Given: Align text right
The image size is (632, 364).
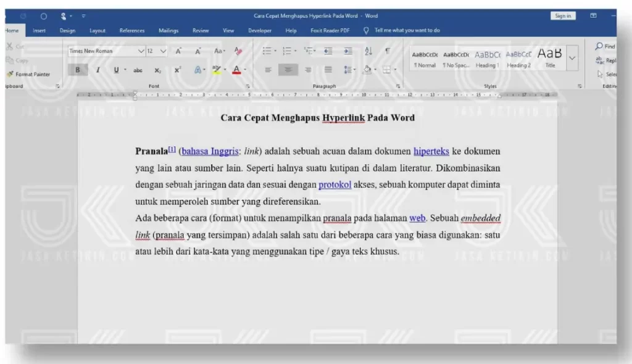Looking at the screenshot, I should pos(308,70).
